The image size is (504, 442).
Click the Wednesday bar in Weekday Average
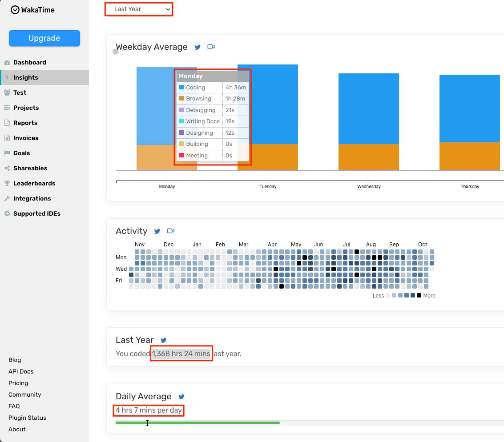coord(369,122)
